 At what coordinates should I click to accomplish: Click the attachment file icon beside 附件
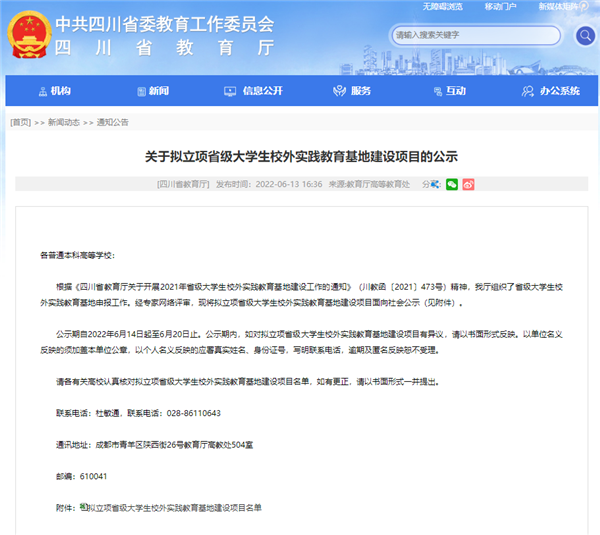(x=82, y=507)
